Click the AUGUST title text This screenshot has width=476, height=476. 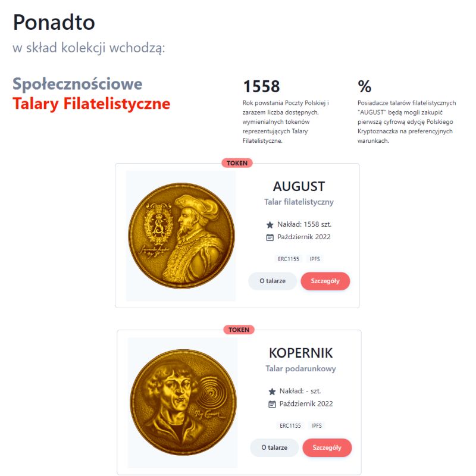(x=298, y=186)
